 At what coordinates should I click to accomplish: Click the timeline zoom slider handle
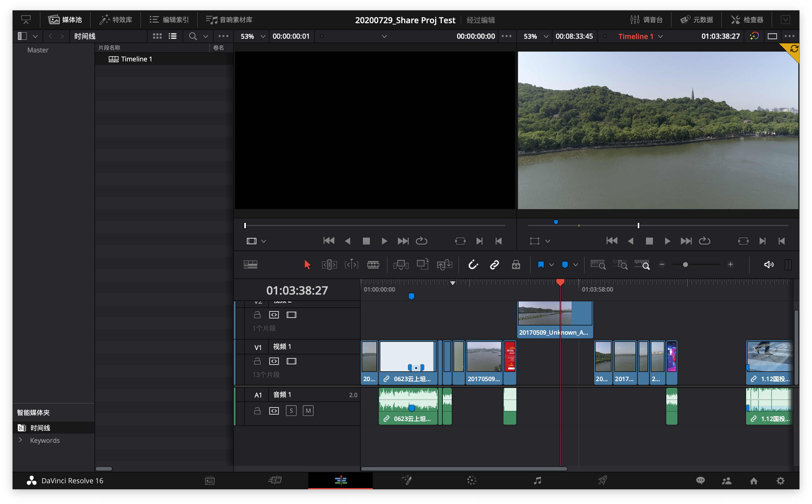coord(685,265)
